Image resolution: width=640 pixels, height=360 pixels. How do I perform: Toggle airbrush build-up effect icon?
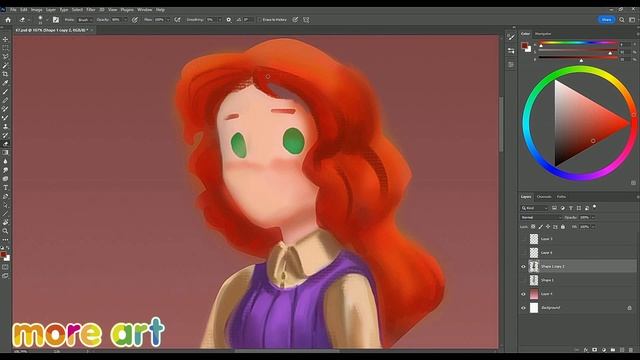tap(177, 20)
